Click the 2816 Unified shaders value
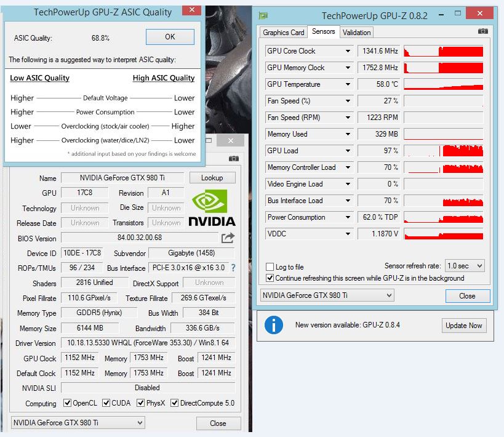This screenshot has width=504, height=437. click(95, 283)
